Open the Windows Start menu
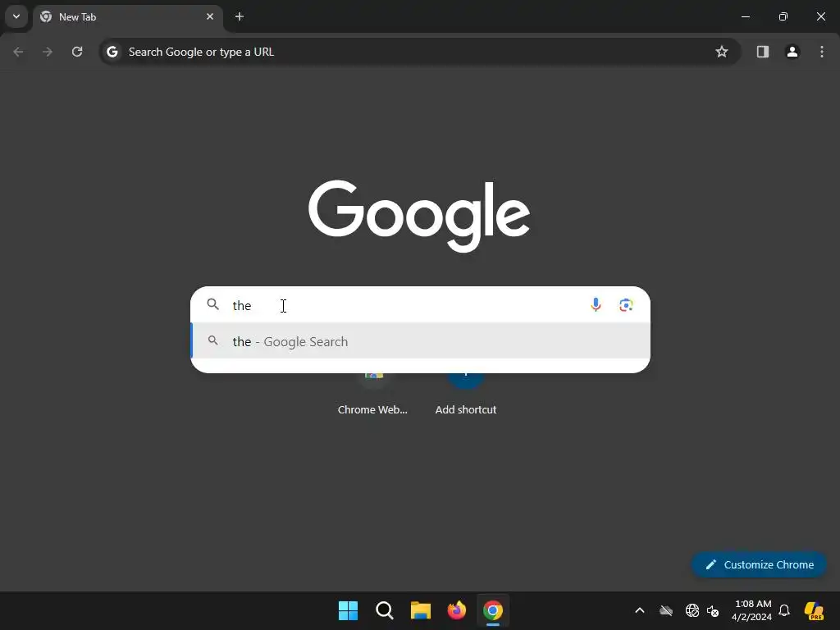Viewport: 840px width, 630px height. pos(348,610)
